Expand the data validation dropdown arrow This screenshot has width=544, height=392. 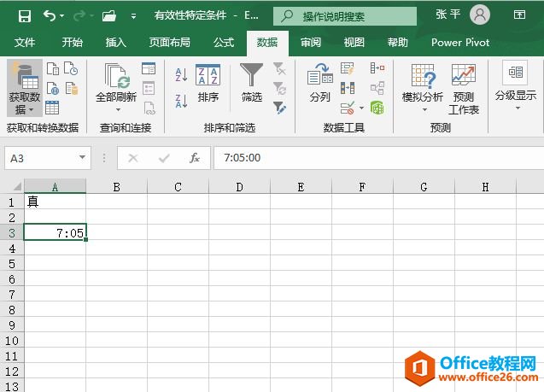point(361,108)
